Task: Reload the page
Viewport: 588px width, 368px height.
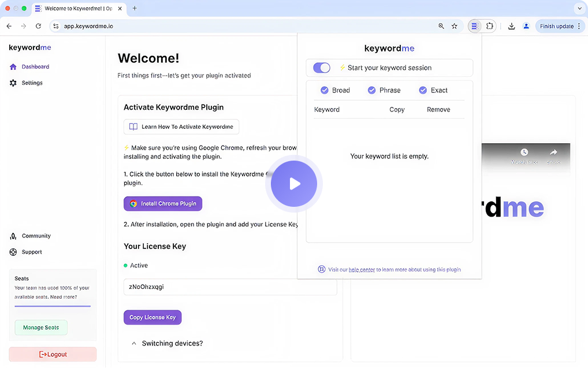Action: pyautogui.click(x=38, y=26)
